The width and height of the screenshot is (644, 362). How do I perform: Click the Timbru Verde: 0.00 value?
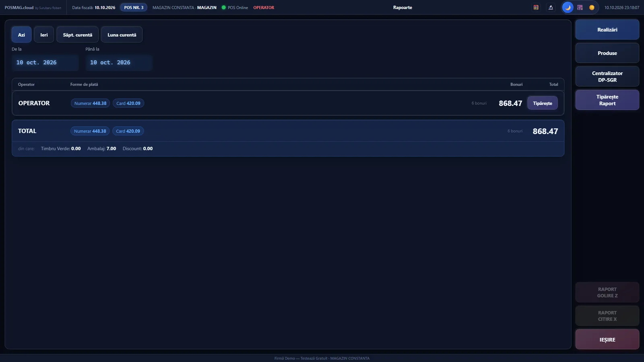[61, 149]
